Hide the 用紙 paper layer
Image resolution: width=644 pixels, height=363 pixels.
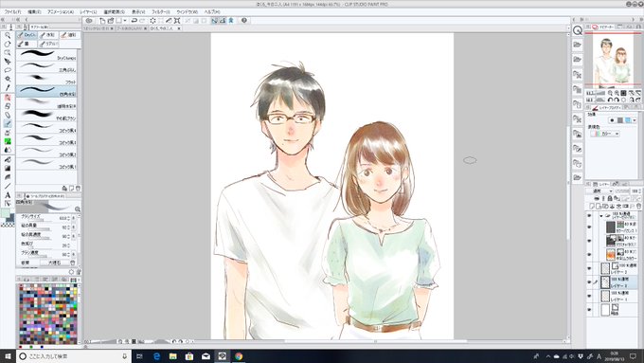click(589, 310)
